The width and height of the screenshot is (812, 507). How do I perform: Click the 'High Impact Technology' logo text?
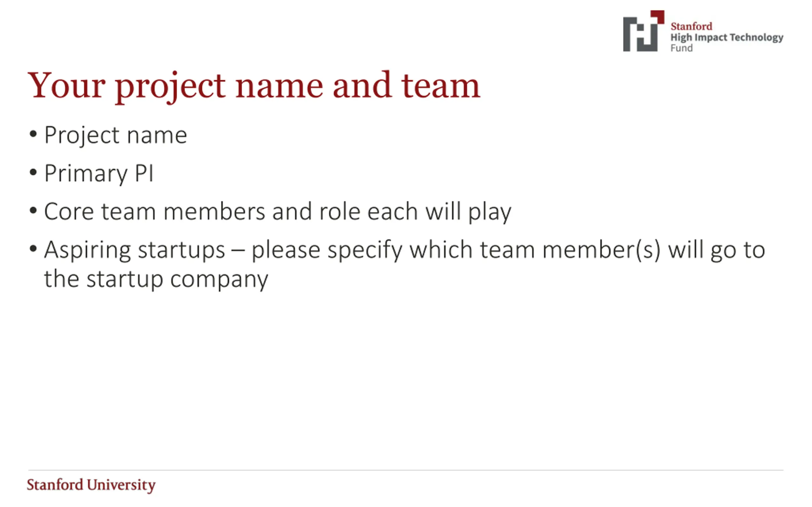(727, 37)
